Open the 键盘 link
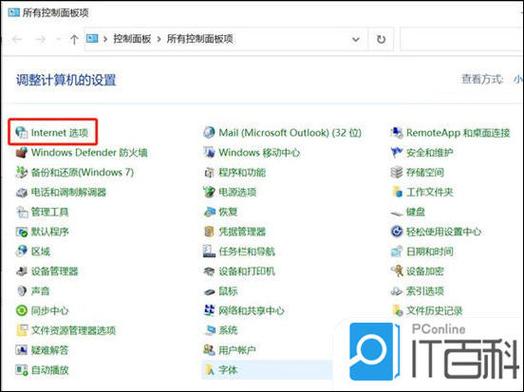 (x=415, y=212)
